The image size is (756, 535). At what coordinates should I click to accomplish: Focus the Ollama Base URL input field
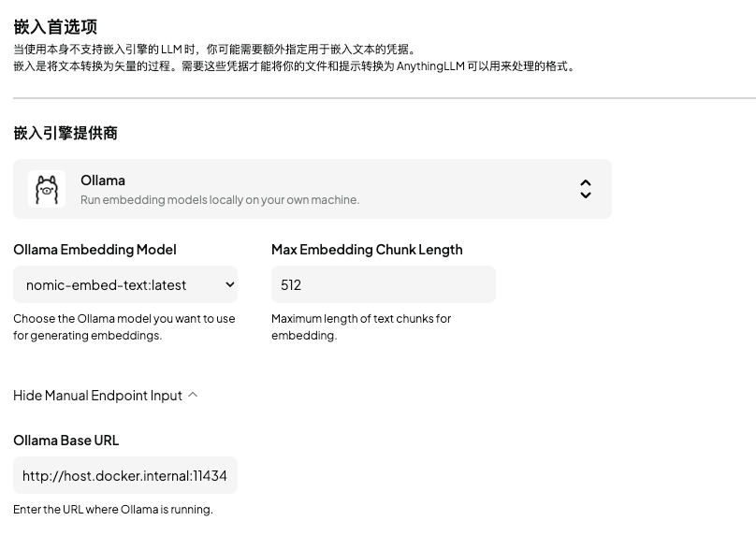124,475
